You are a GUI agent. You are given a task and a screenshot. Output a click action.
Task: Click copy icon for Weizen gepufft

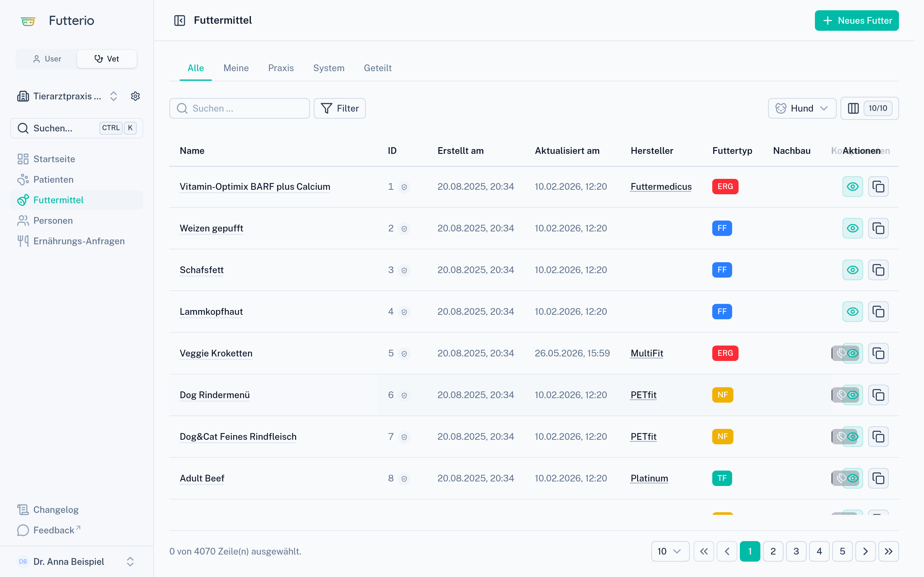tap(878, 228)
